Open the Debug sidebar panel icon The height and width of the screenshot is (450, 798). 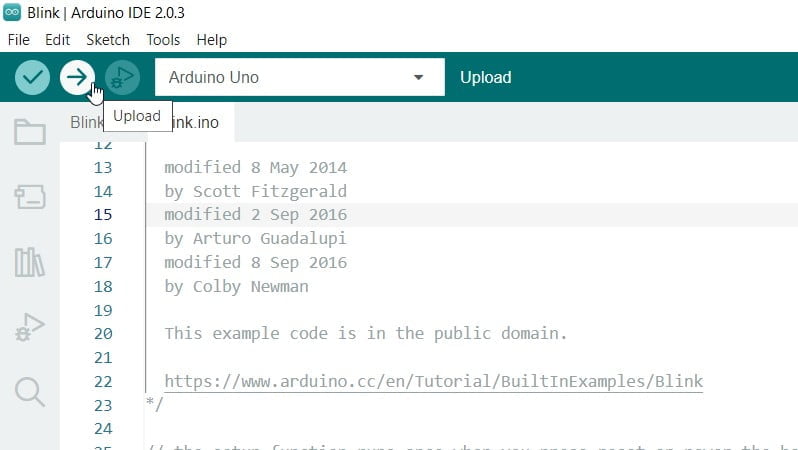(30, 327)
